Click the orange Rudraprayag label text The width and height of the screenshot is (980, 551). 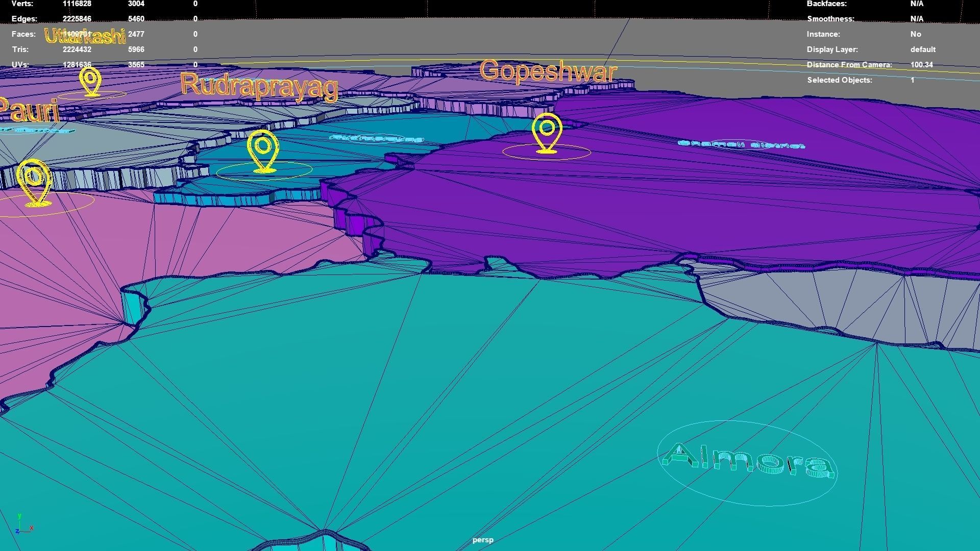click(x=259, y=86)
